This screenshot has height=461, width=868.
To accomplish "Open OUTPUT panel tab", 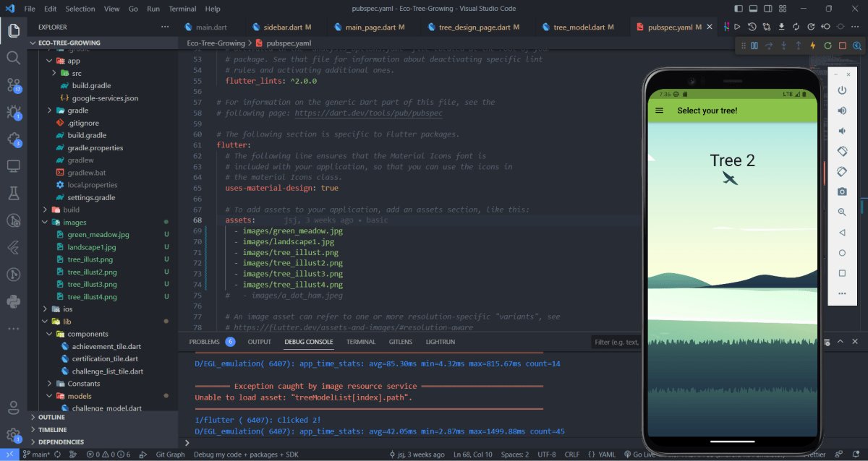I will coord(259,342).
